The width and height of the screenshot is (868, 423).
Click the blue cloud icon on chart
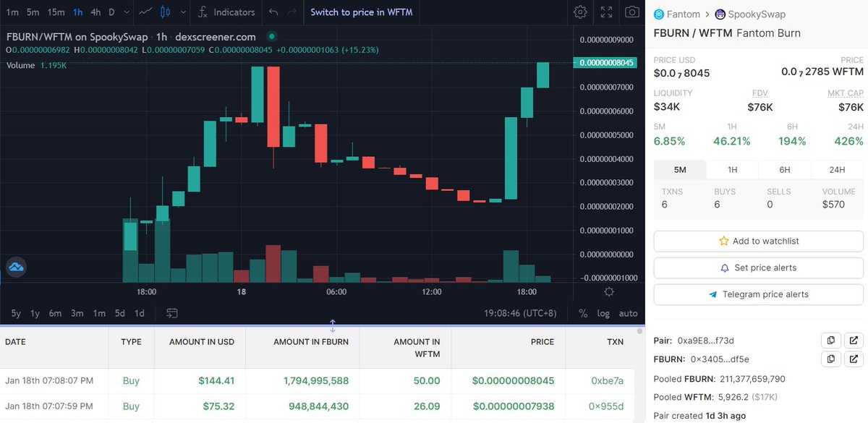pyautogui.click(x=16, y=268)
